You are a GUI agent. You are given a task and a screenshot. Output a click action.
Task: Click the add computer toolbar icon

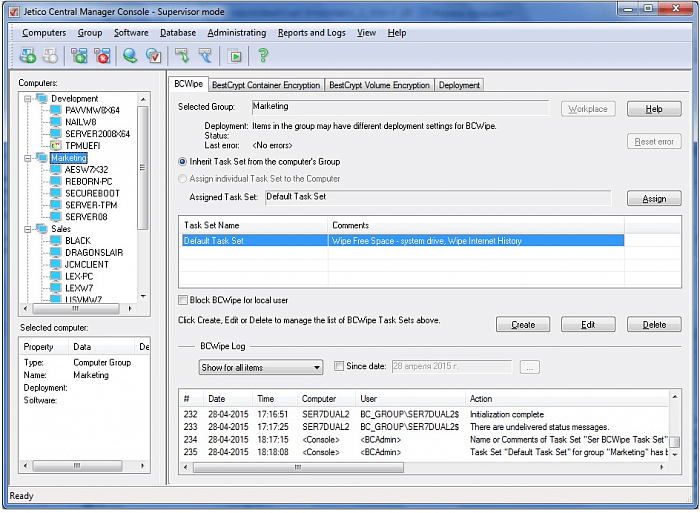coord(28,56)
